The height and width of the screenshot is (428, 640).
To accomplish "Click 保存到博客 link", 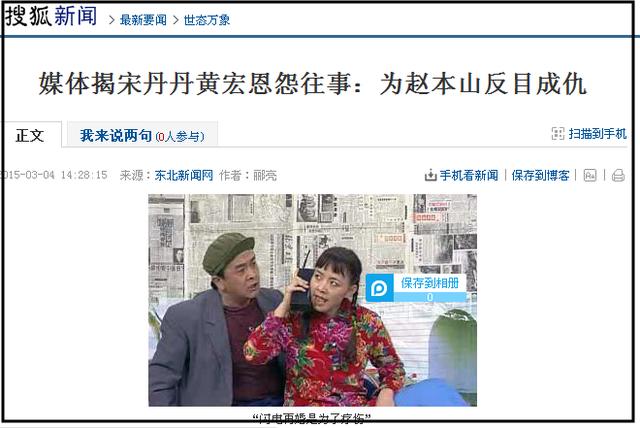I will (540, 175).
